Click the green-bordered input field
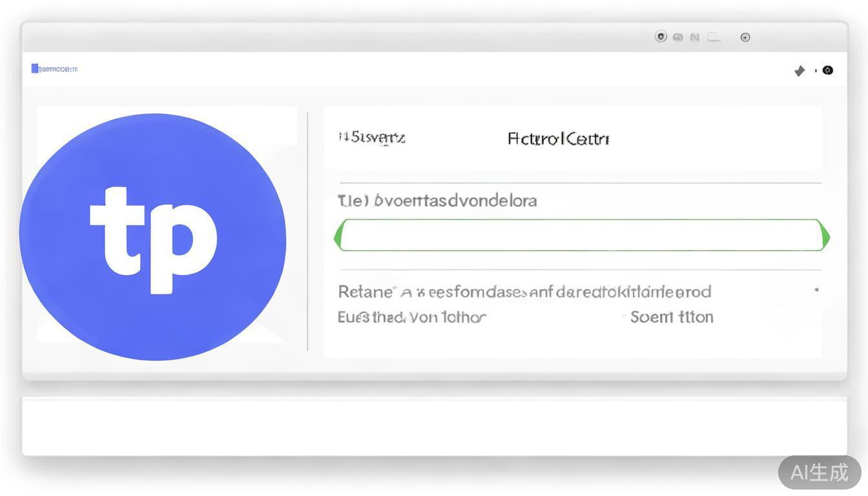The height and width of the screenshot is (496, 868). click(581, 235)
